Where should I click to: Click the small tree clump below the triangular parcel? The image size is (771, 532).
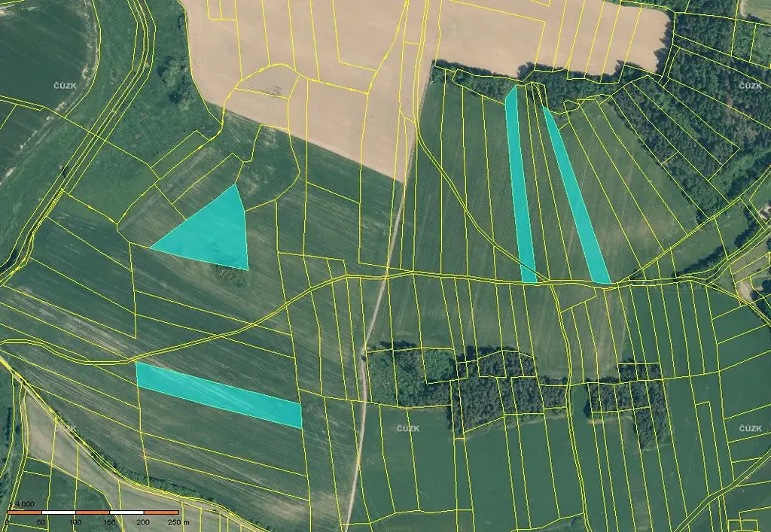230,275
